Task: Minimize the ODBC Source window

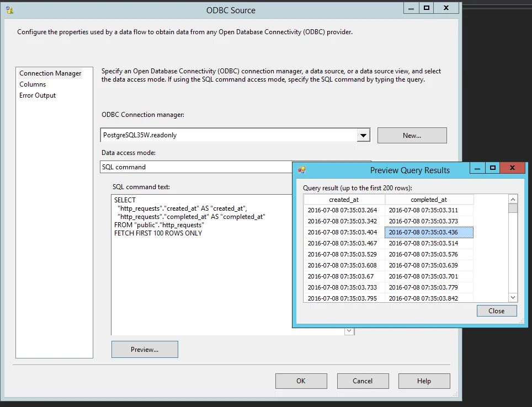Action: (411, 8)
